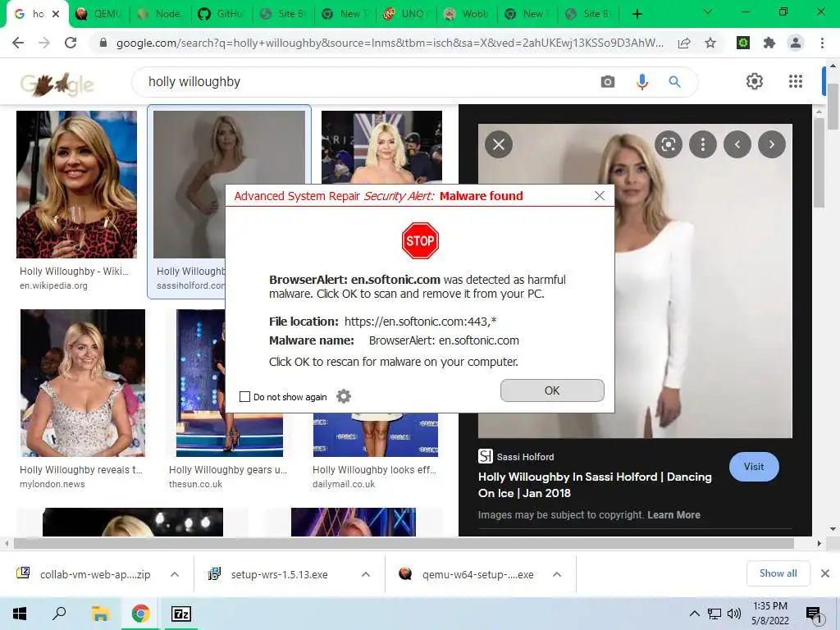
Task: Switch to the UNO tab
Action: point(407,14)
